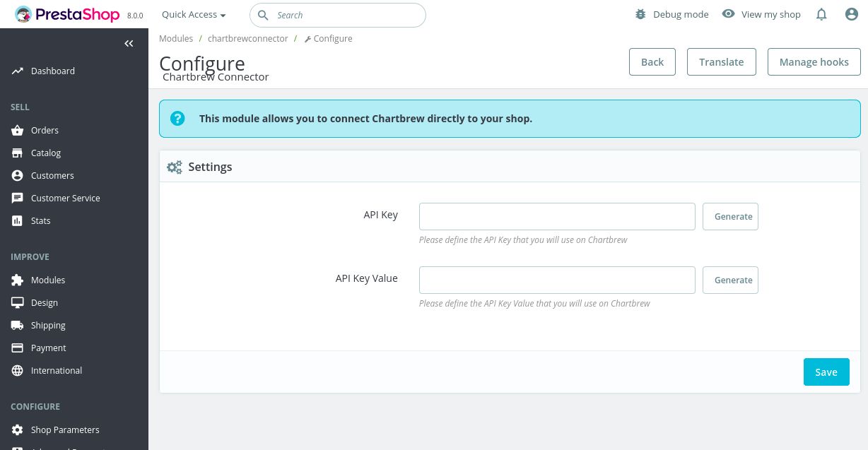
Task: Generate a value for API Key
Action: [x=730, y=217]
